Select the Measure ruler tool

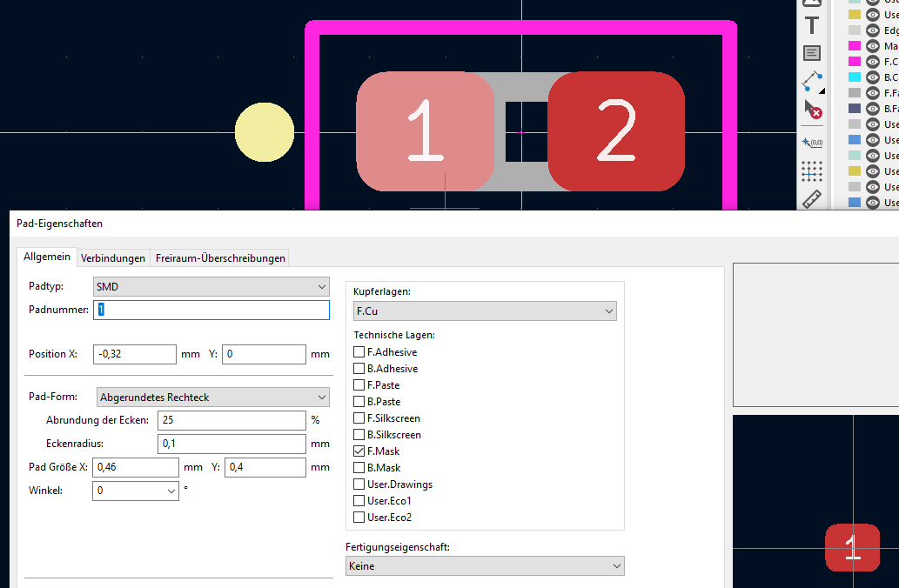pos(812,199)
